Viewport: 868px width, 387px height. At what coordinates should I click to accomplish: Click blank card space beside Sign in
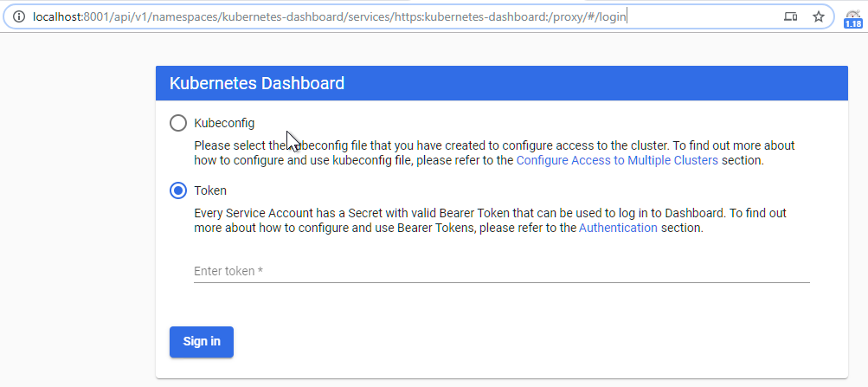click(526, 342)
